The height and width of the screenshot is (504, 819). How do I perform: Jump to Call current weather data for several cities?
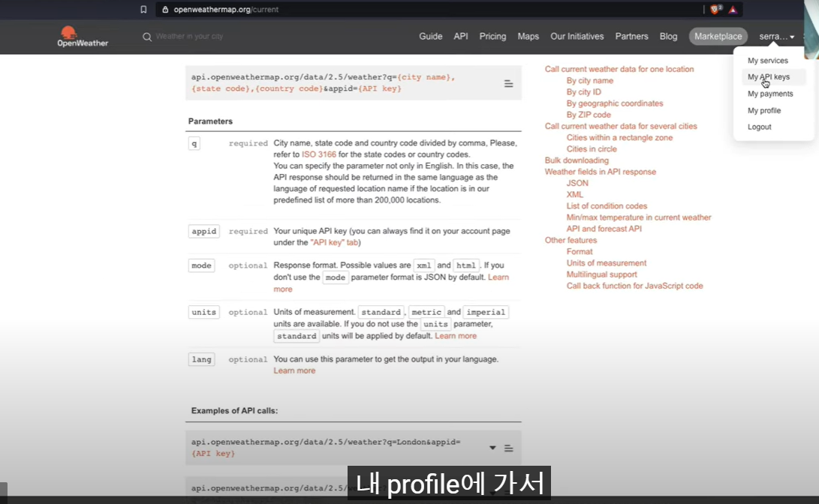tap(621, 126)
